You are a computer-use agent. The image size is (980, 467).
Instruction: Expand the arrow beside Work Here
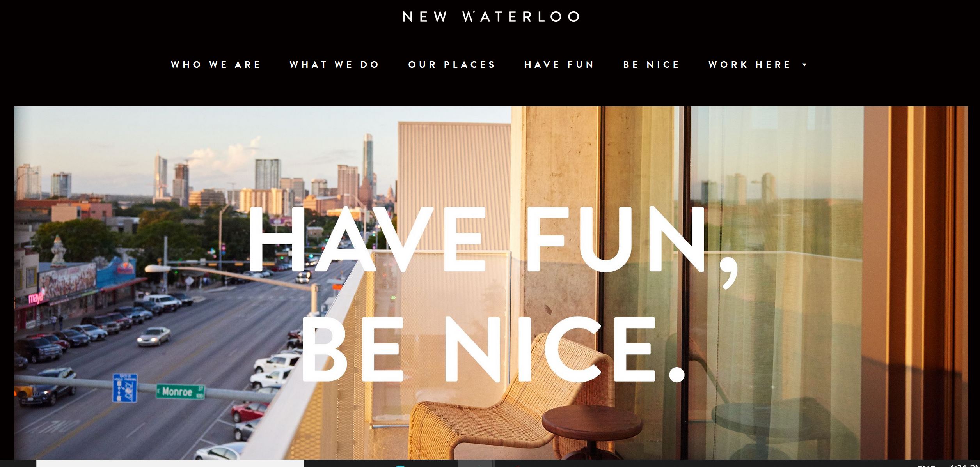click(x=804, y=65)
